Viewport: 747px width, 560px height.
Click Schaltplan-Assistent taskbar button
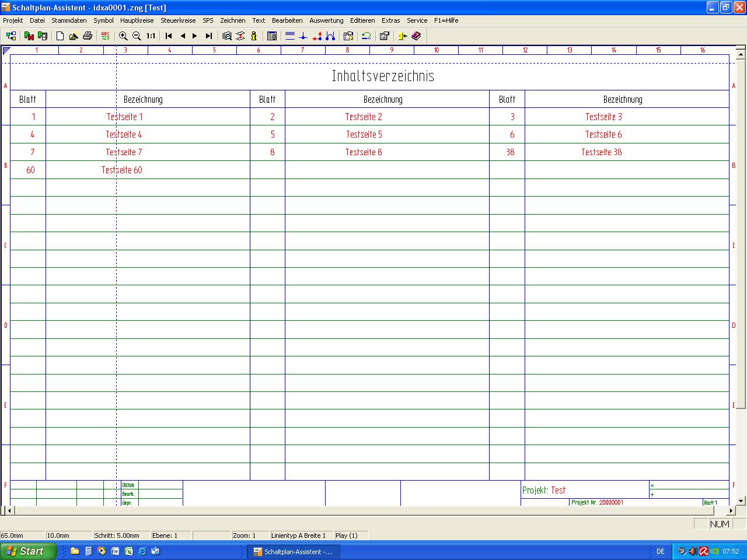click(294, 551)
